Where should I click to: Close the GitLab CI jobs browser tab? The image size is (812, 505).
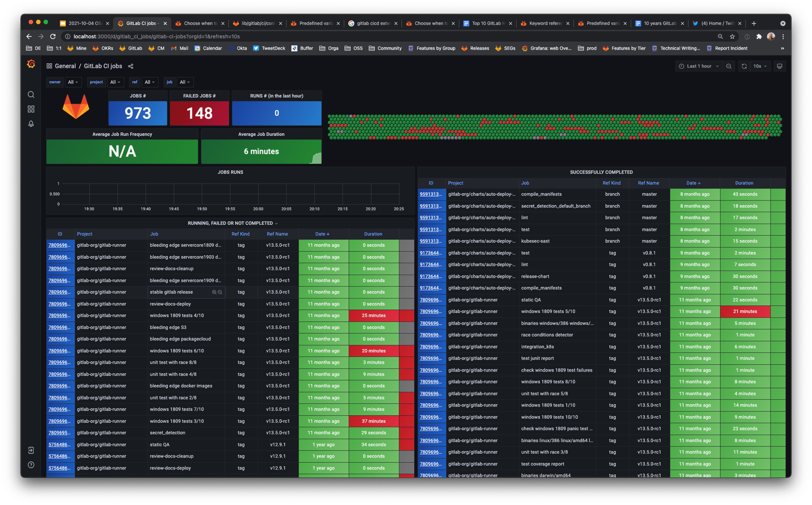[x=165, y=24]
